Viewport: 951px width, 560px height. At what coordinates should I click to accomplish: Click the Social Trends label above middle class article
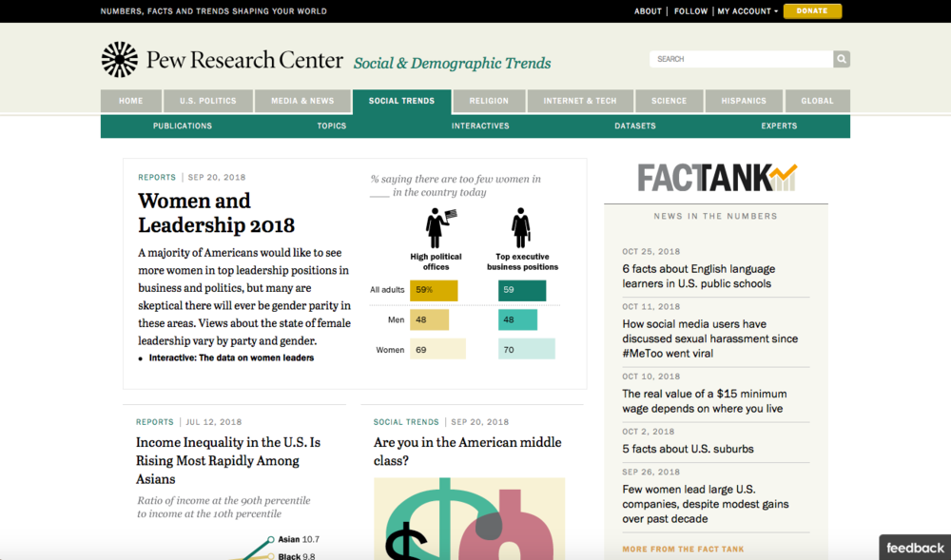tap(406, 422)
